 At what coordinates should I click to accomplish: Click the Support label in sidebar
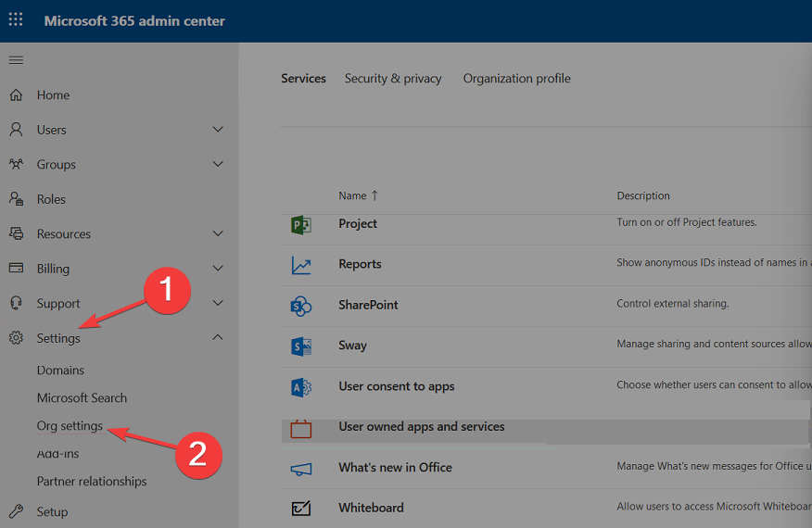[x=58, y=303]
